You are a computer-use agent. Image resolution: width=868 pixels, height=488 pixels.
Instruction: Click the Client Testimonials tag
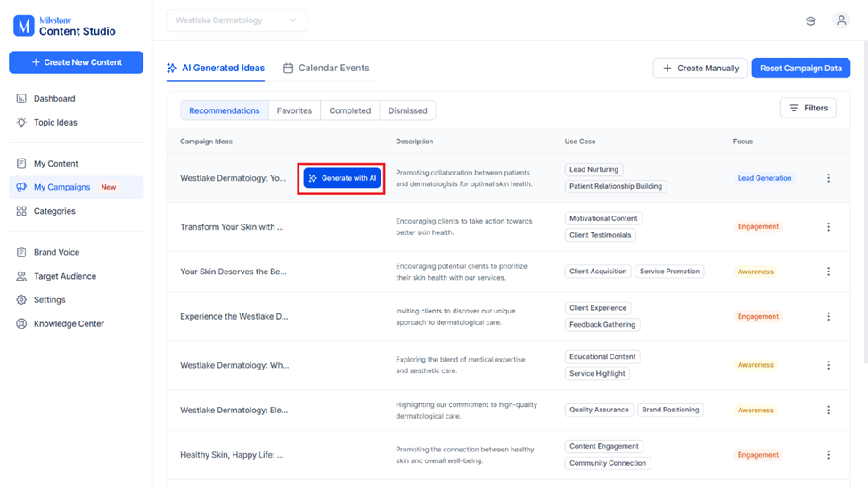600,235
